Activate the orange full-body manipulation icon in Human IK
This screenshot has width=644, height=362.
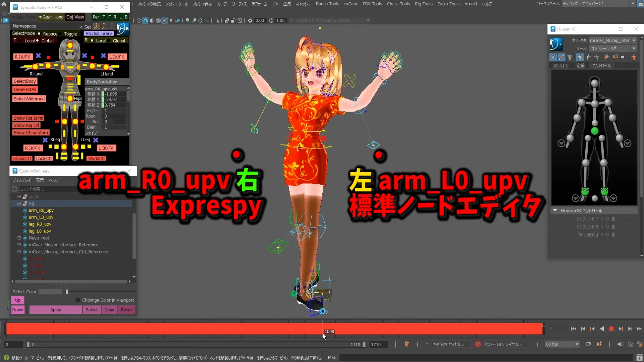634,57
